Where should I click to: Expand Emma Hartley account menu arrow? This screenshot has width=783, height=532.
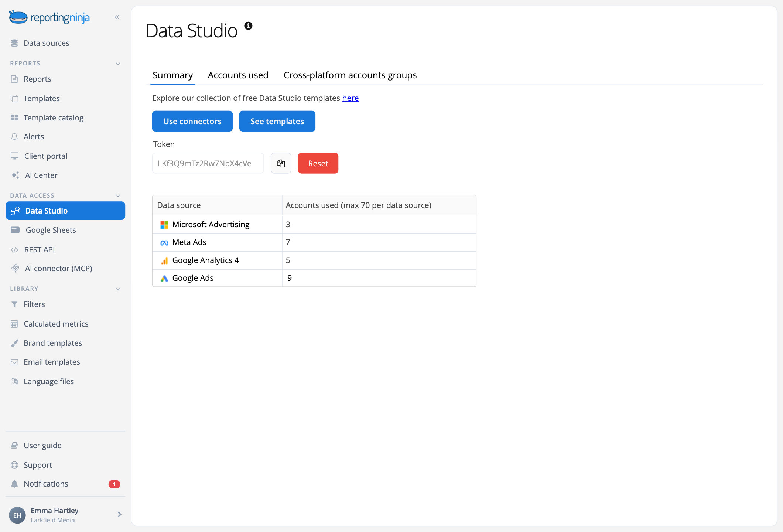point(119,515)
